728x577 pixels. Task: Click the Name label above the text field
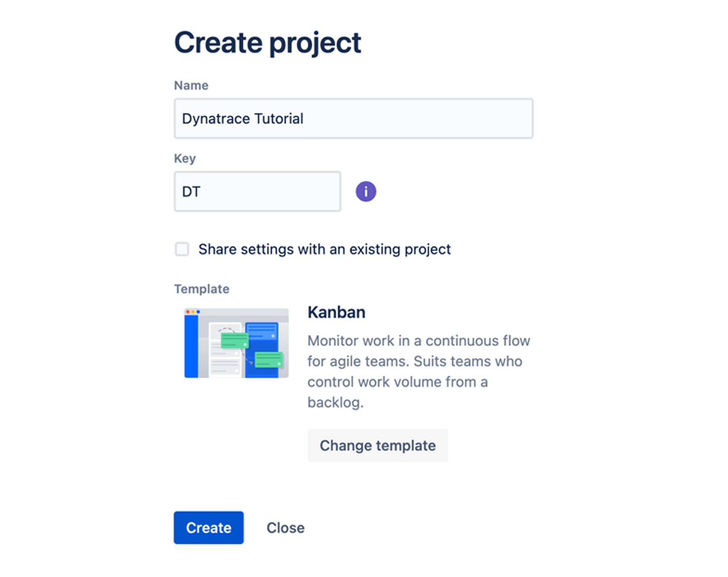tap(191, 85)
